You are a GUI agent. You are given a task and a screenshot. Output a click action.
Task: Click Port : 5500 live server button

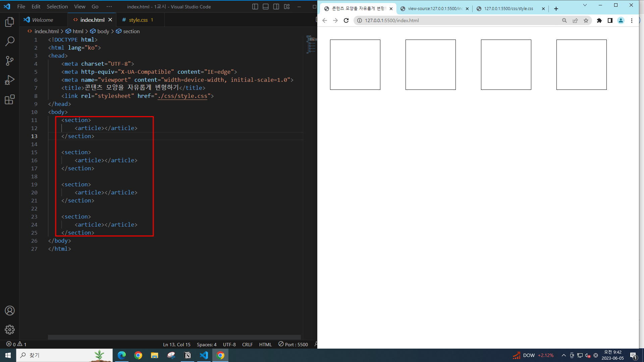pos(293,344)
